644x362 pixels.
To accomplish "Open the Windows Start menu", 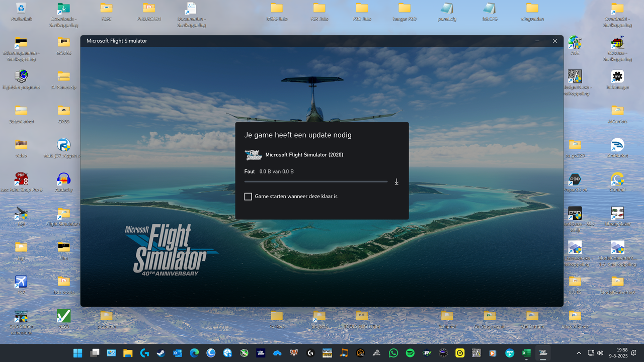I will click(x=78, y=353).
